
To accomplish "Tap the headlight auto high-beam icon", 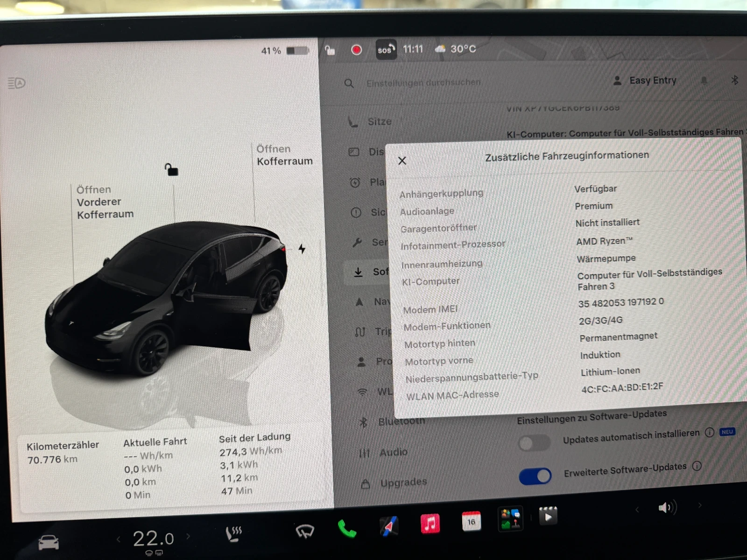I will click(x=17, y=83).
